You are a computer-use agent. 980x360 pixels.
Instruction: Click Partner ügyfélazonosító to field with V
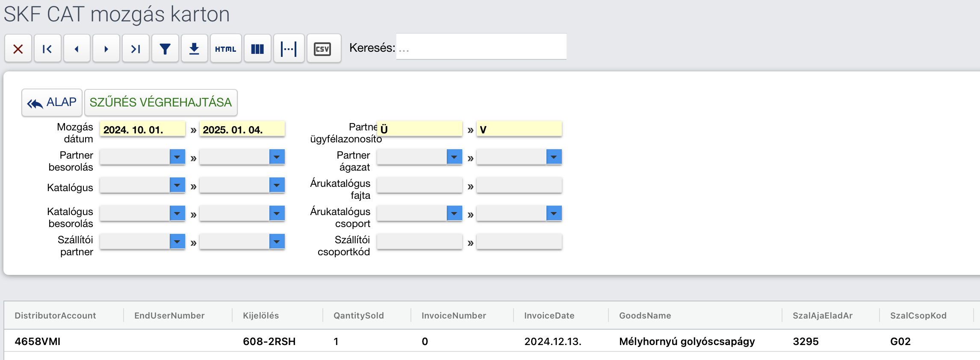[519, 129]
